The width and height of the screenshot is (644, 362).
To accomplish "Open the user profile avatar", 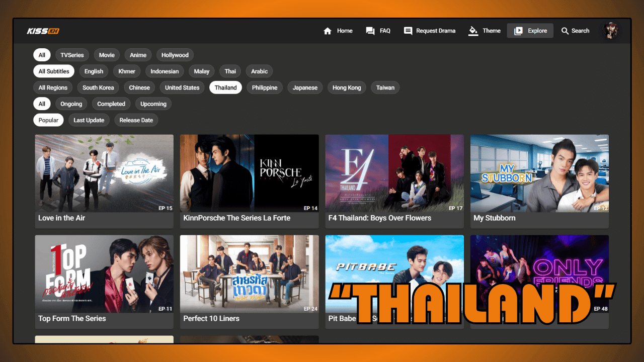I will (x=610, y=31).
